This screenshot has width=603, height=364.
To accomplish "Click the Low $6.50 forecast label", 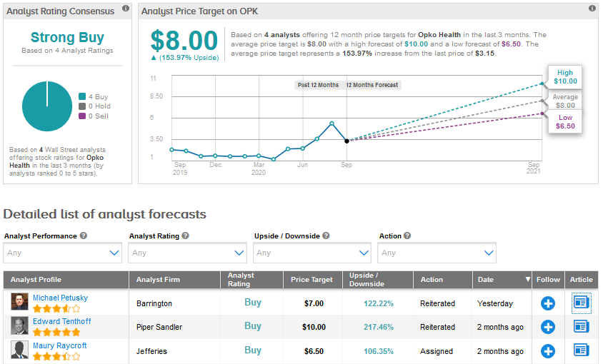I will 565,122.
